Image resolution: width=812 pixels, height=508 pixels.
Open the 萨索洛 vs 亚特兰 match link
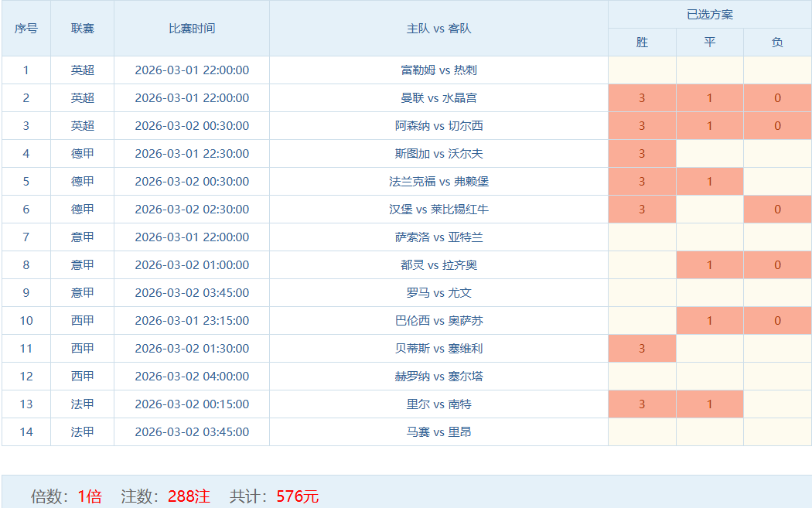(x=438, y=237)
